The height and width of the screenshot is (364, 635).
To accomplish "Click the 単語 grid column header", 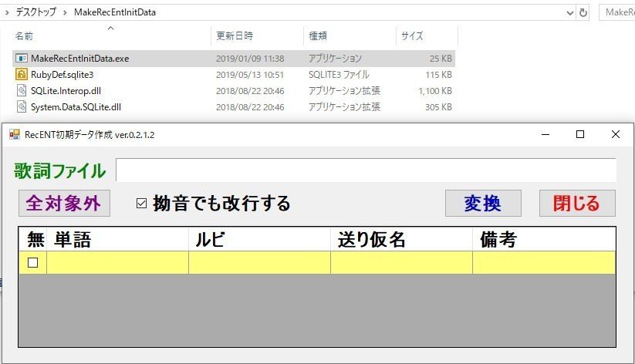I will point(117,239).
